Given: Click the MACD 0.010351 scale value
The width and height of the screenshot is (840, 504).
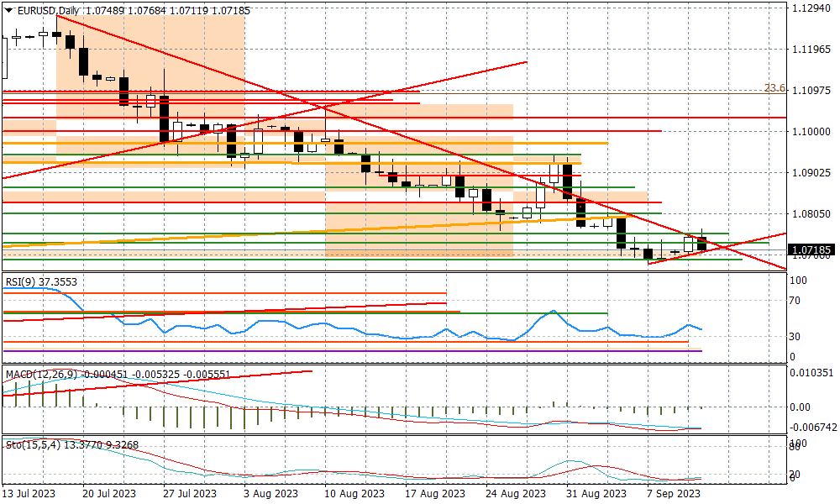Looking at the screenshot, I should 811,372.
